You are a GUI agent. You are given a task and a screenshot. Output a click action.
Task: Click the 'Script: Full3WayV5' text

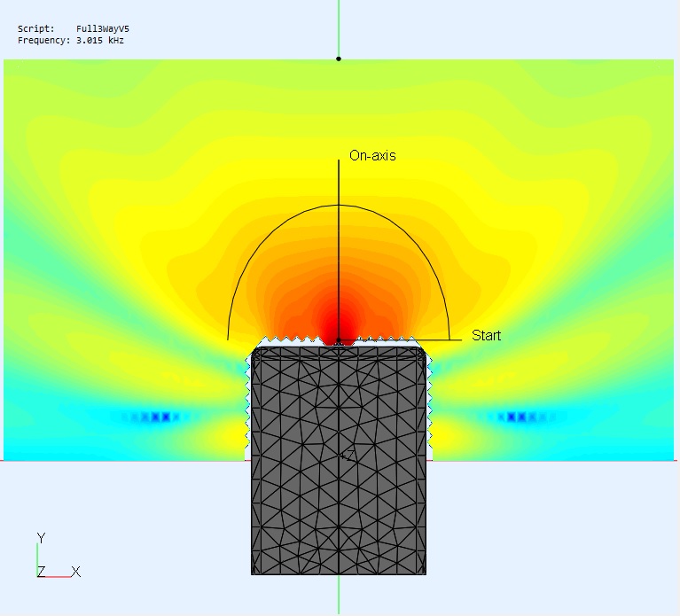click(x=74, y=28)
